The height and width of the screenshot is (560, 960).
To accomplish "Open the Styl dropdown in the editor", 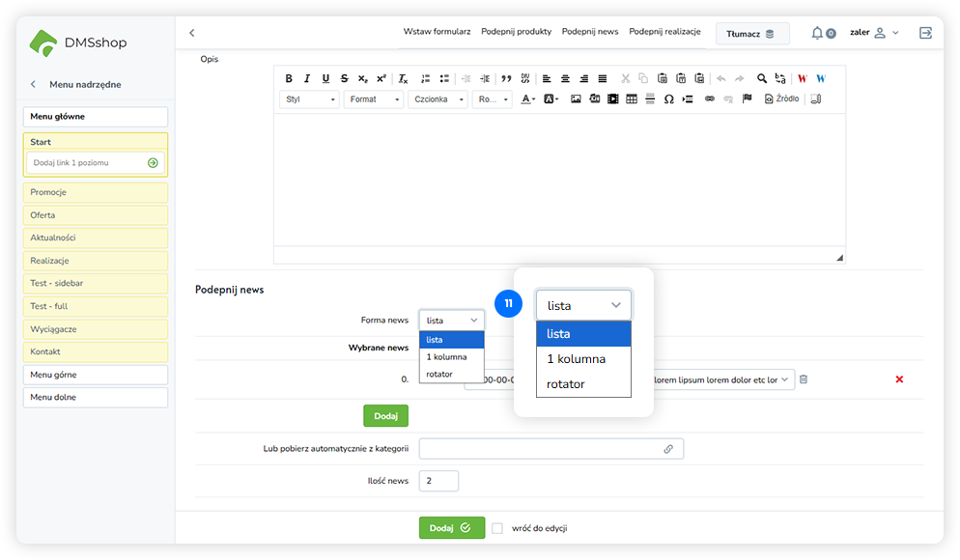I will click(309, 98).
